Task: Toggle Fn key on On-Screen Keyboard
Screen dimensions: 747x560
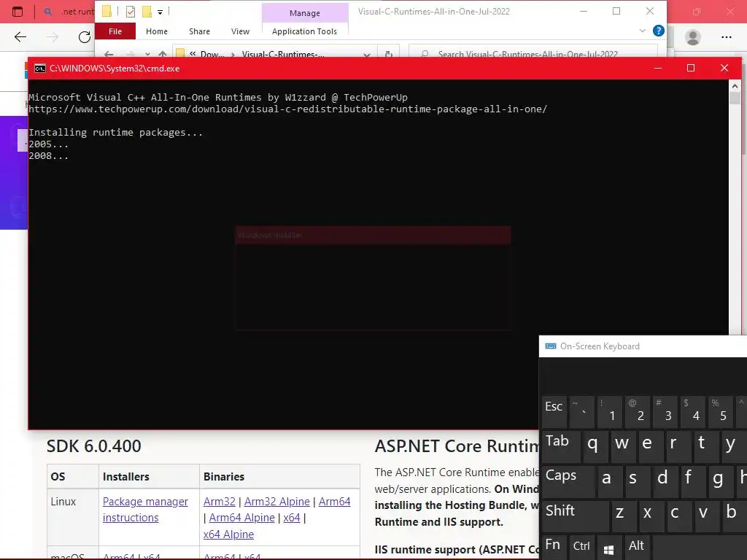Action: (554, 548)
